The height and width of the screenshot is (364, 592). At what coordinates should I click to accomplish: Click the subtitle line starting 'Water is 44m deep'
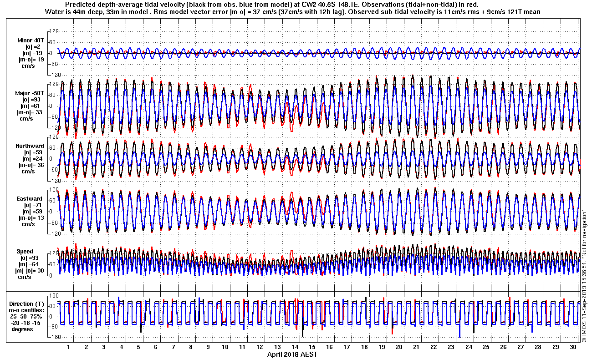click(x=293, y=12)
